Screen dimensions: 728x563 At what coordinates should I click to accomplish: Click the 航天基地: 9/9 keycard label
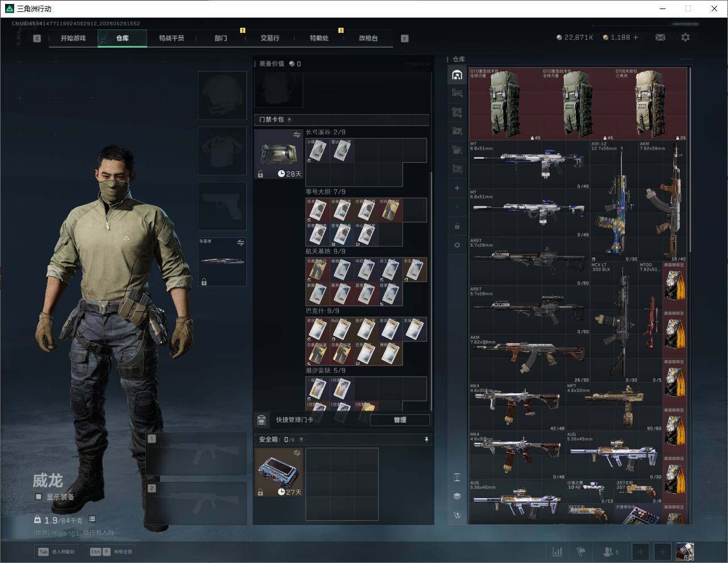pyautogui.click(x=326, y=251)
